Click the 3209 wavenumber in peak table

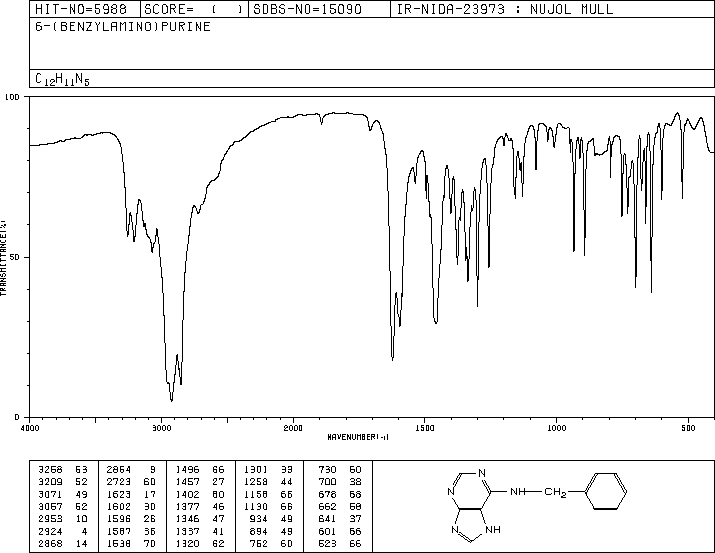(x=50, y=482)
